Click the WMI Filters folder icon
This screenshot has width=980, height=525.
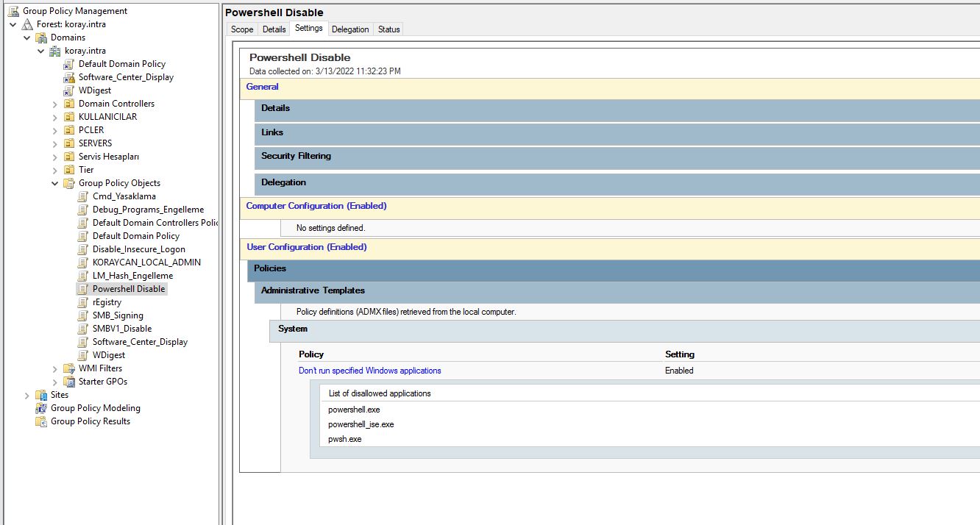pos(68,368)
